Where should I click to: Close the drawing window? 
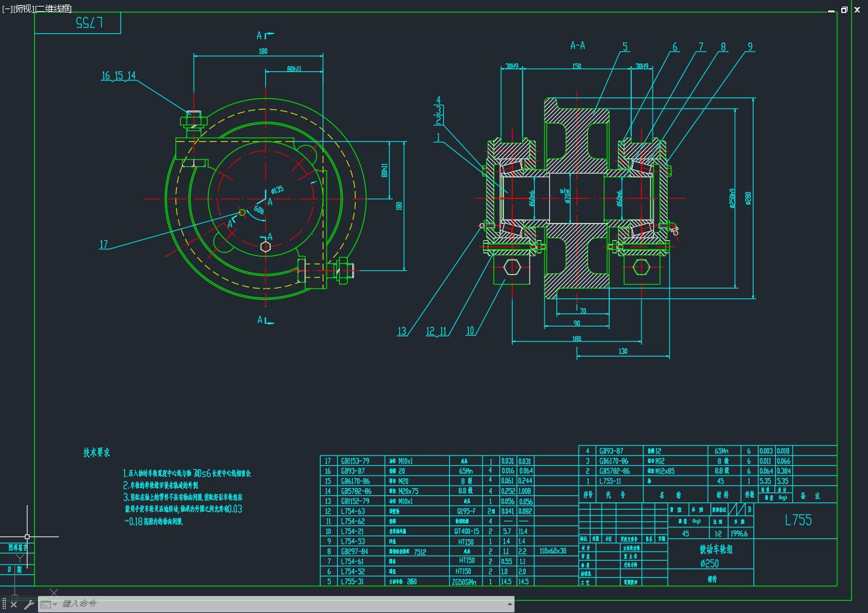[857, 10]
